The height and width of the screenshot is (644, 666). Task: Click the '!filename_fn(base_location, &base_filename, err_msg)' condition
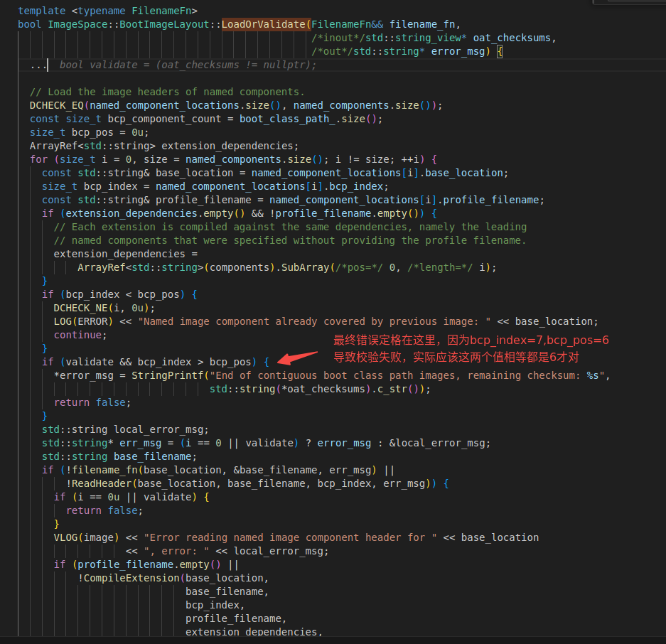tap(221, 471)
